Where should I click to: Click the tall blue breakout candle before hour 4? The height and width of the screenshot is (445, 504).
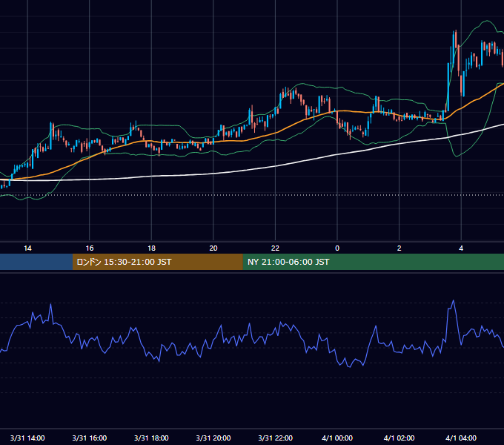[448, 87]
